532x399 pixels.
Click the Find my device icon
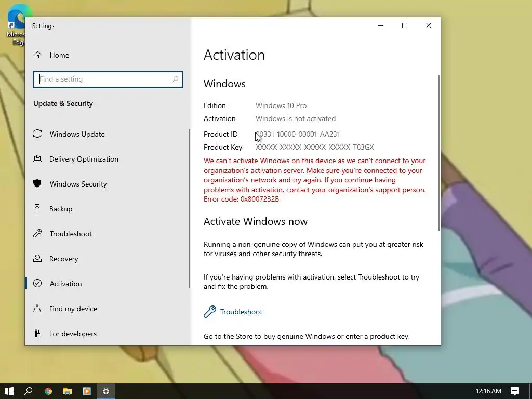click(x=37, y=309)
